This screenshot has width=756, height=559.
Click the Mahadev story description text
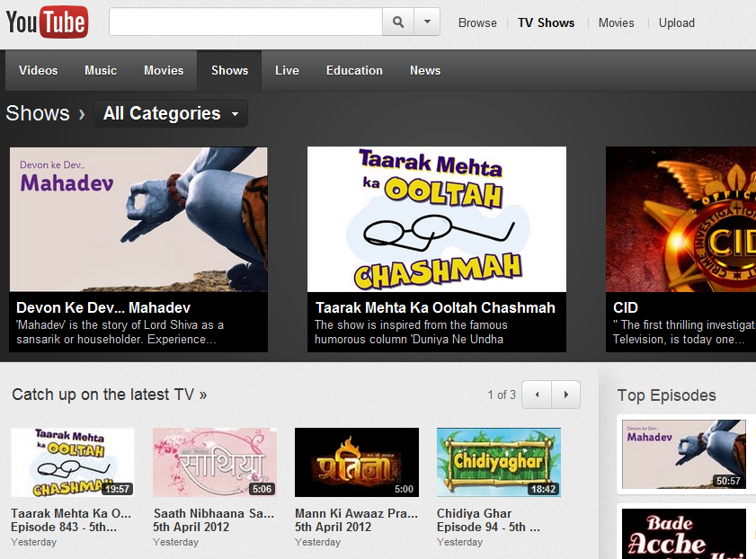tap(120, 332)
